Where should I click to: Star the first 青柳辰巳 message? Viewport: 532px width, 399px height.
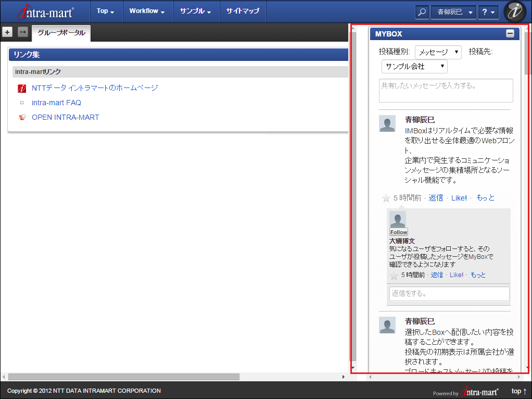[386, 198]
